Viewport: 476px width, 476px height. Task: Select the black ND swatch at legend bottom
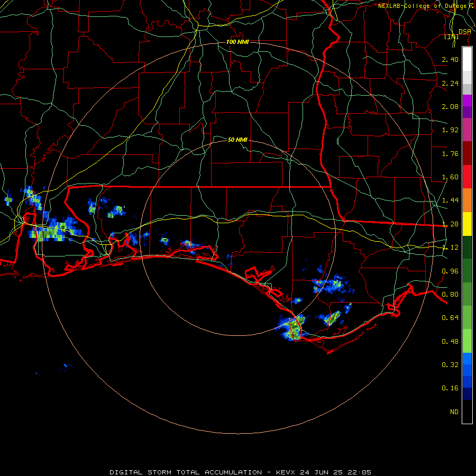point(467,411)
